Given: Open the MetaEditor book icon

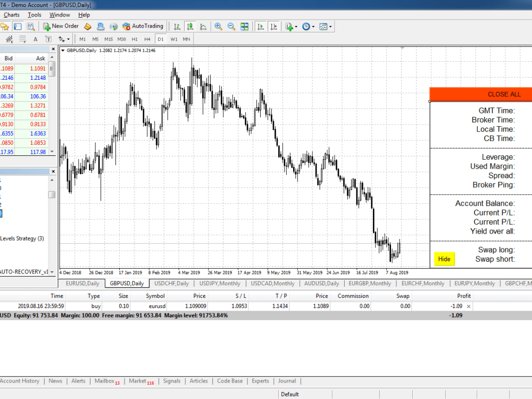Looking at the screenshot, I should click(88, 27).
